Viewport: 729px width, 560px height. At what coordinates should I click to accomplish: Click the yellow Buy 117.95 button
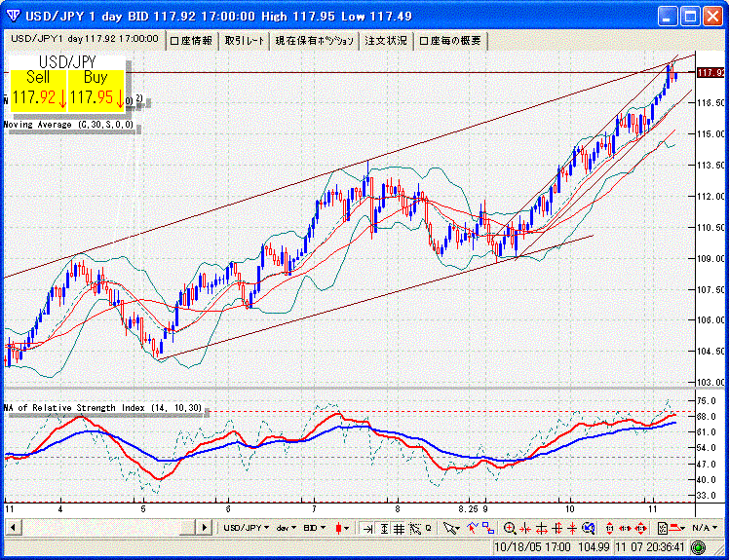[96, 88]
